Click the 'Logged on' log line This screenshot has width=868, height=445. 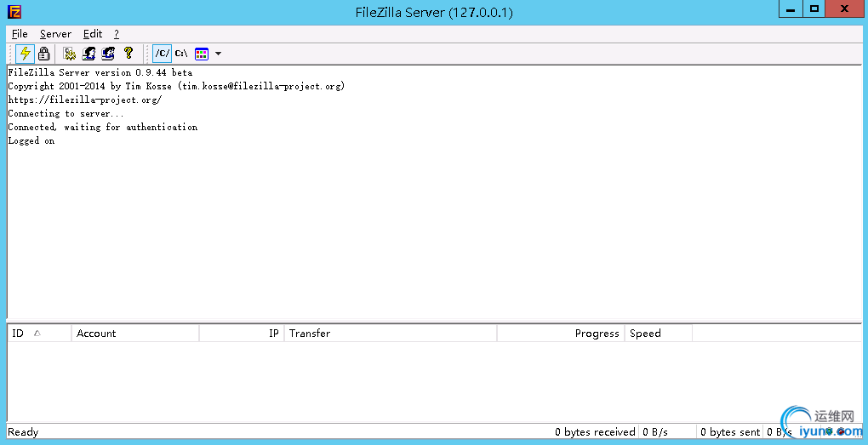31,140
